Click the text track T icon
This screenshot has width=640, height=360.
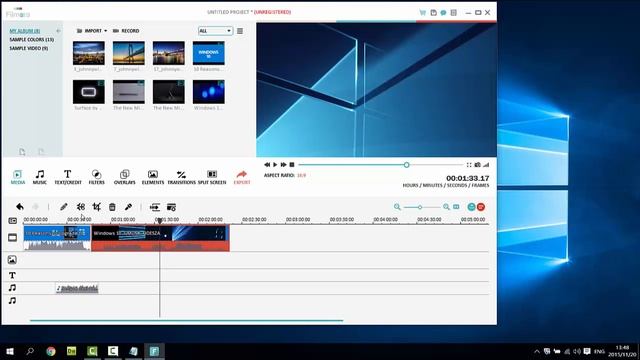[x=12, y=275]
